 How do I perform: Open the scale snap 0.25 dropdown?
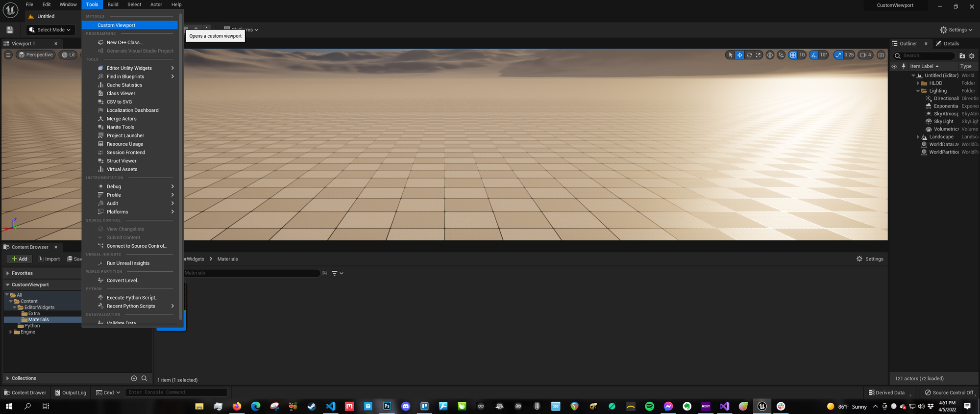(x=849, y=55)
